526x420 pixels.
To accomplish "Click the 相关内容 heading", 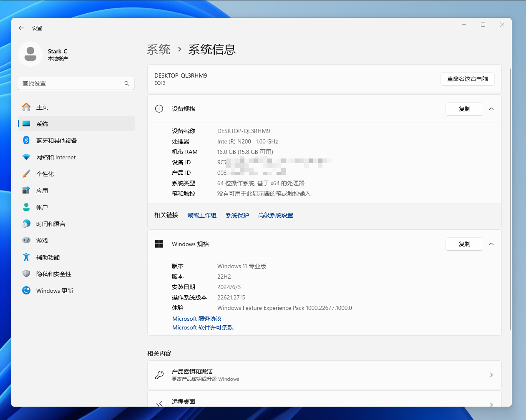I will 159,353.
